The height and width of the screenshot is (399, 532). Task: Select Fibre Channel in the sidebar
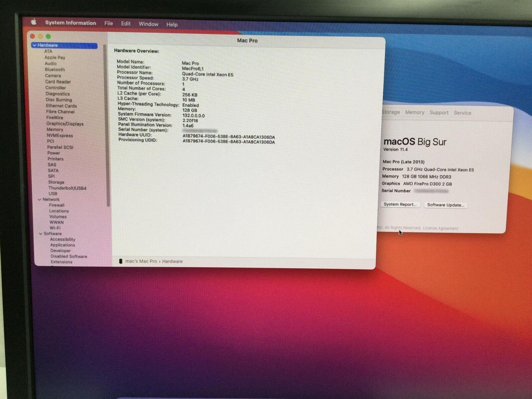point(60,111)
